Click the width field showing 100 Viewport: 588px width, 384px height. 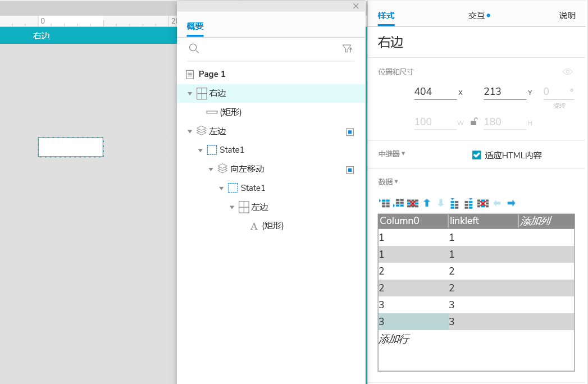tap(435, 122)
